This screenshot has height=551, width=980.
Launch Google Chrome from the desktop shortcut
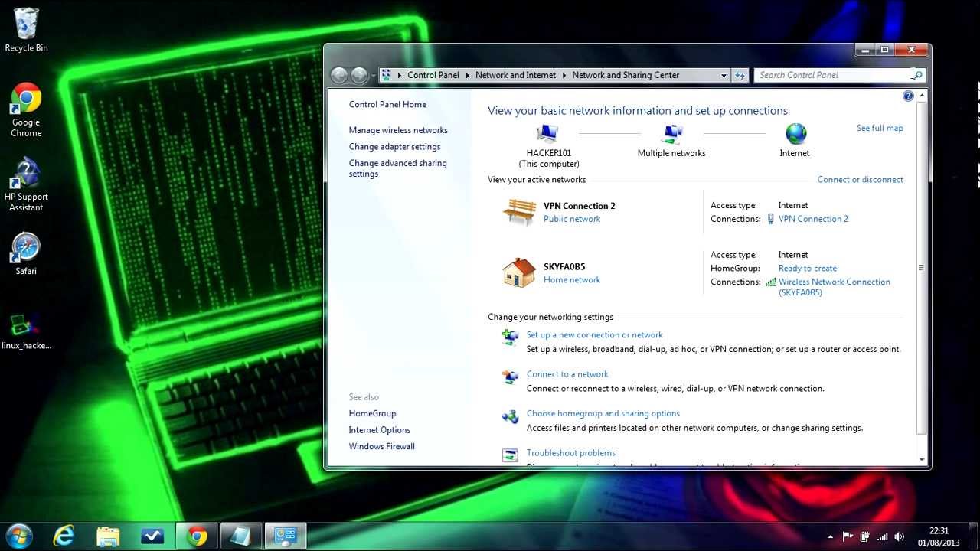click(26, 110)
